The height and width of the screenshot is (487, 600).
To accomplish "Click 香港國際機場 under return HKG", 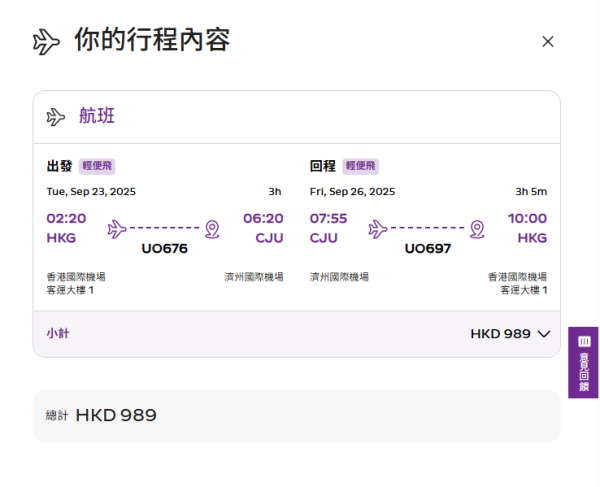I will tap(517, 277).
